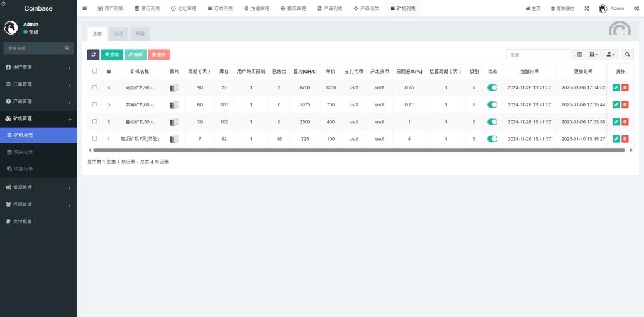Screen dimensions: 644x317
Task: Toggle the sidebar with the hamburger icon
Action: pos(85,8)
